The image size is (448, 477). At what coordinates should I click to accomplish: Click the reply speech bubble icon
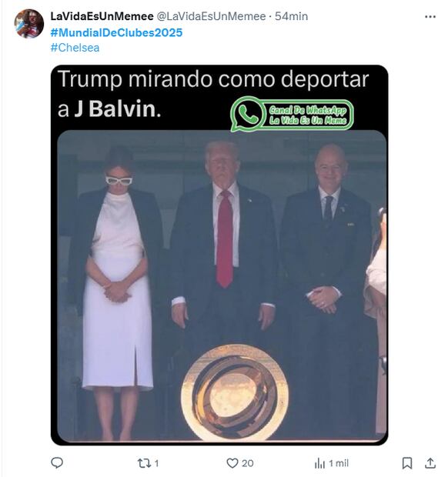(x=57, y=462)
